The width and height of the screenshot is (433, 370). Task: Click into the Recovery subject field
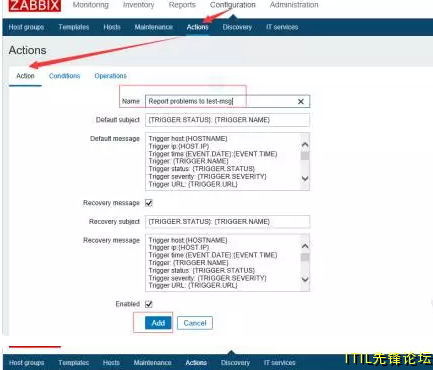point(227,222)
